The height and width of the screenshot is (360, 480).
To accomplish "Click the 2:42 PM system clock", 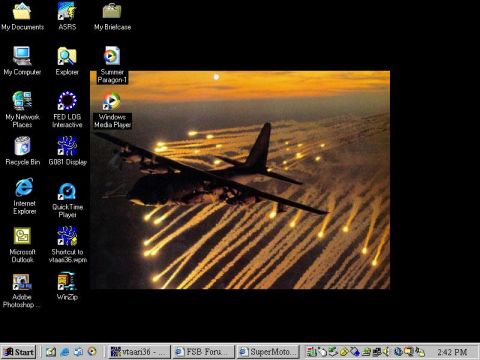I will click(x=452, y=352).
